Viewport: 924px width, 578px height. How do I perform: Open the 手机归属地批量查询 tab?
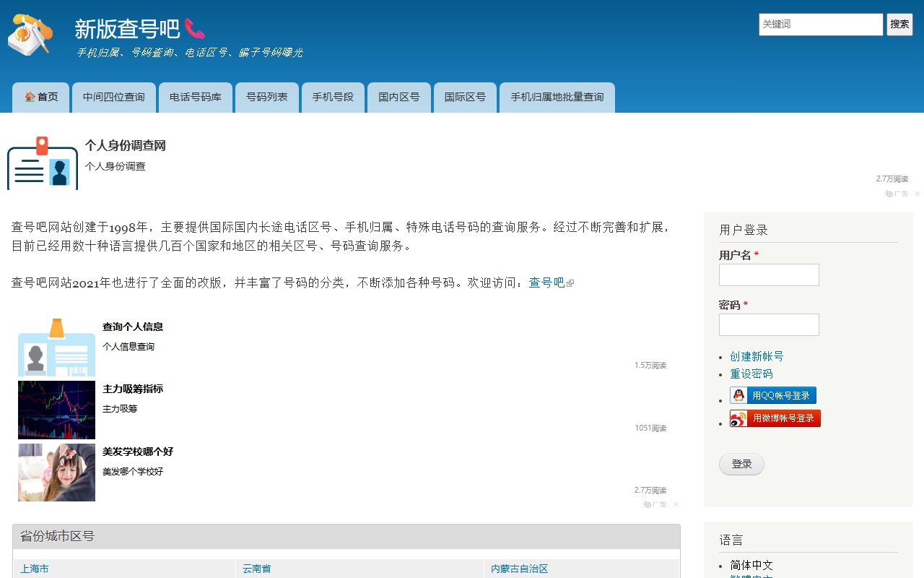(557, 98)
